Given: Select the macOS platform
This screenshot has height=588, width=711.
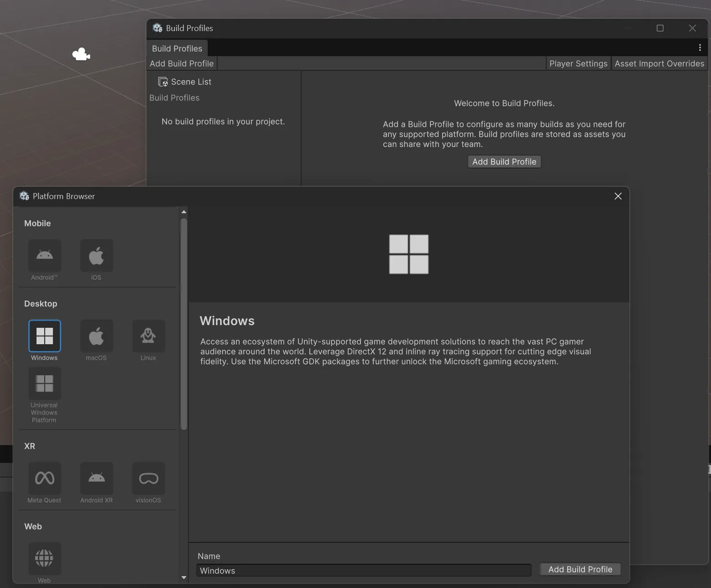Looking at the screenshot, I should tap(96, 336).
